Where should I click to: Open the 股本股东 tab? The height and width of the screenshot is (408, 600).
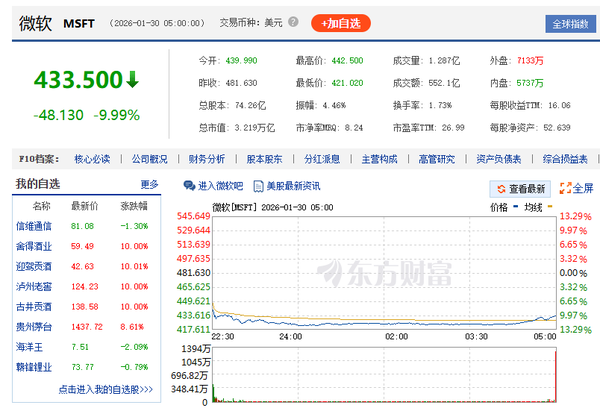264,159
